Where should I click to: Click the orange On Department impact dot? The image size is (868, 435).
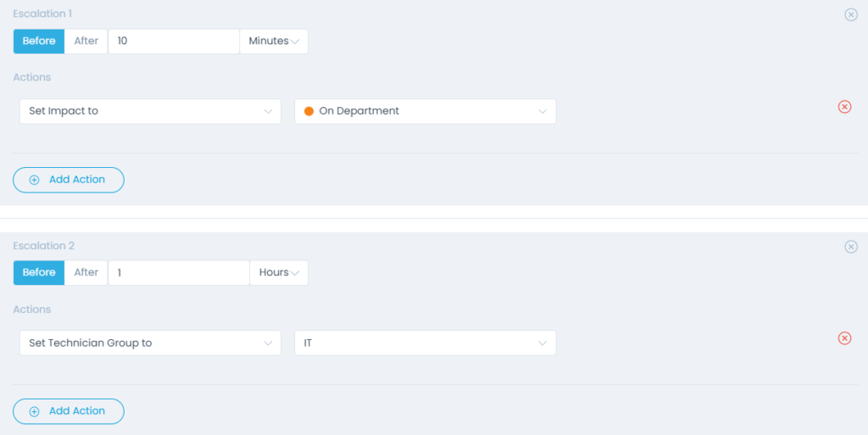[309, 111]
